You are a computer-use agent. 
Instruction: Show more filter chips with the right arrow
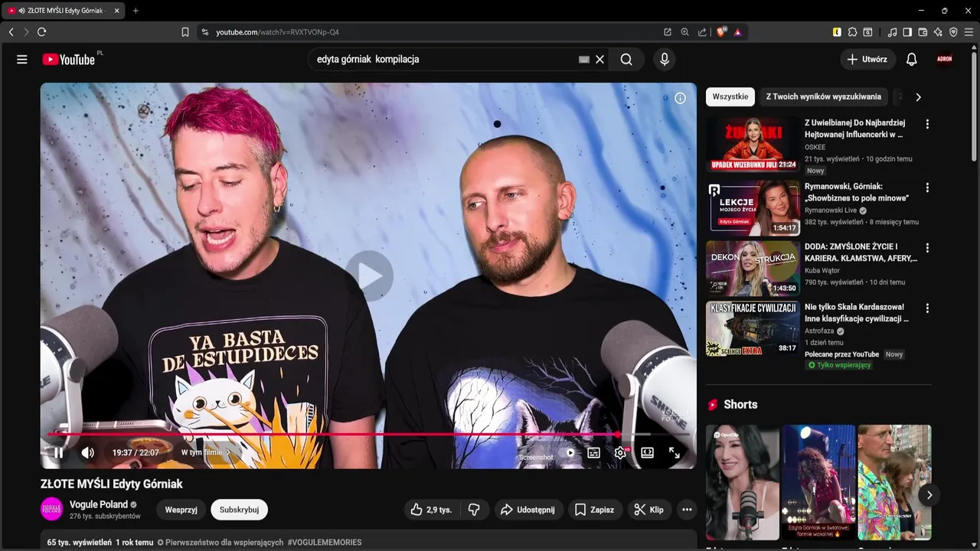[x=918, y=97]
